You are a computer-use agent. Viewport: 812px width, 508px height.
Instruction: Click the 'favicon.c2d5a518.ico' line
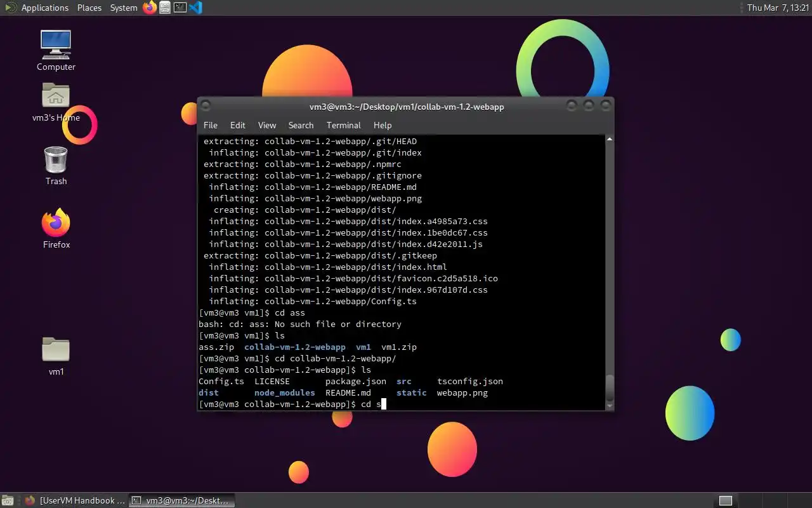click(x=353, y=278)
